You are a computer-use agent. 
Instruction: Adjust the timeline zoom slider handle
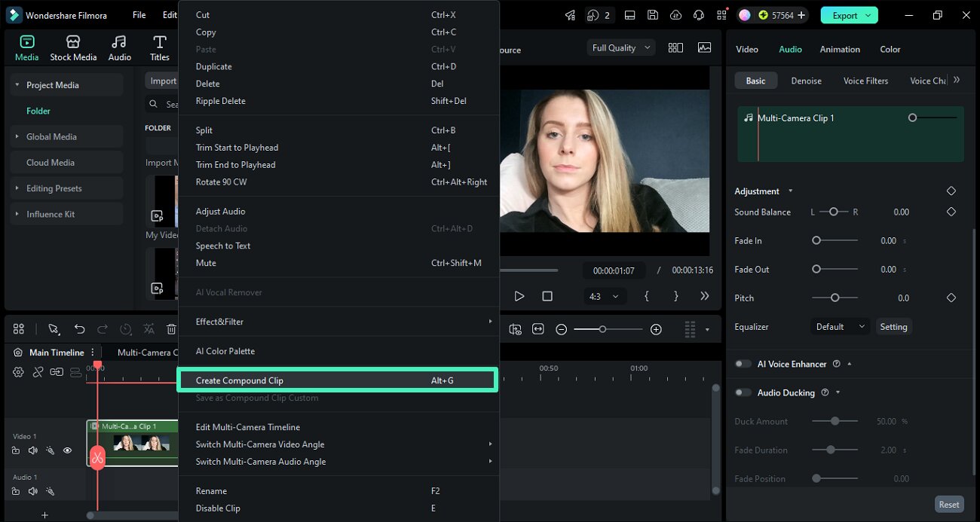pyautogui.click(x=602, y=329)
